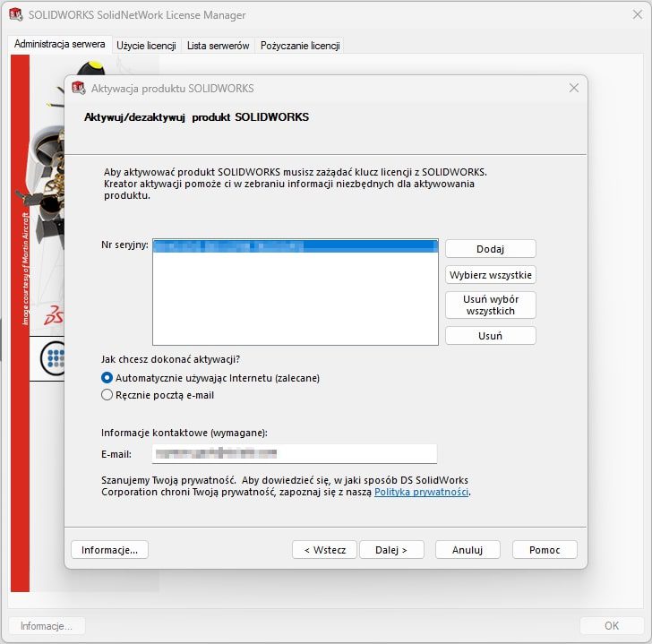Click the E-mail input field
This screenshot has width=652, height=644.
click(295, 453)
